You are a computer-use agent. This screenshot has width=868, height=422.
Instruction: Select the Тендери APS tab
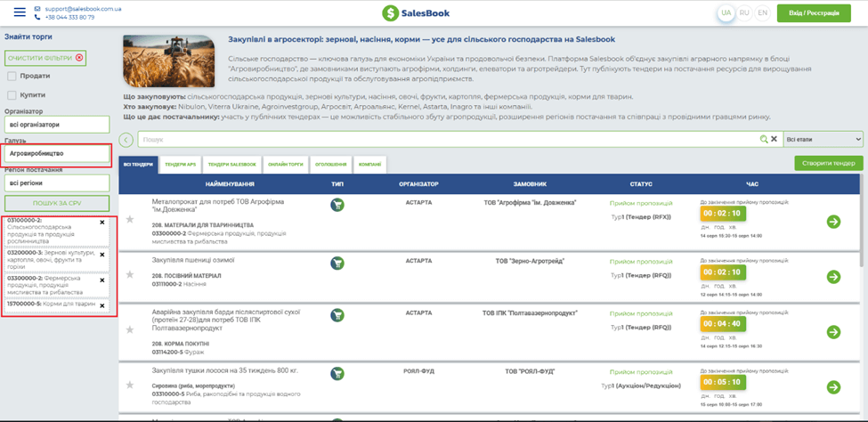pyautogui.click(x=181, y=165)
